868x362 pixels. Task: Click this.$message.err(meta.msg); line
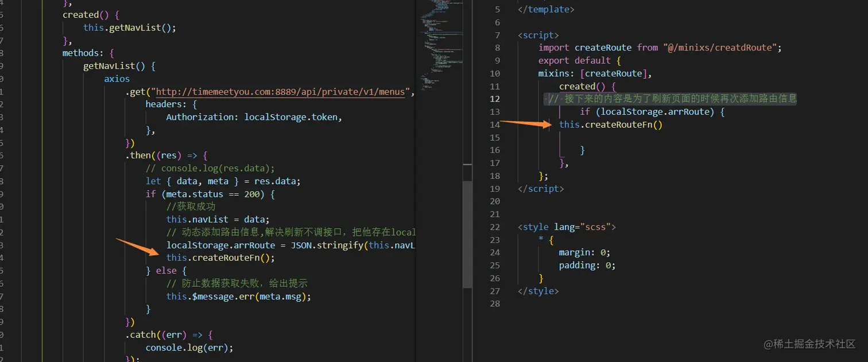(x=239, y=296)
